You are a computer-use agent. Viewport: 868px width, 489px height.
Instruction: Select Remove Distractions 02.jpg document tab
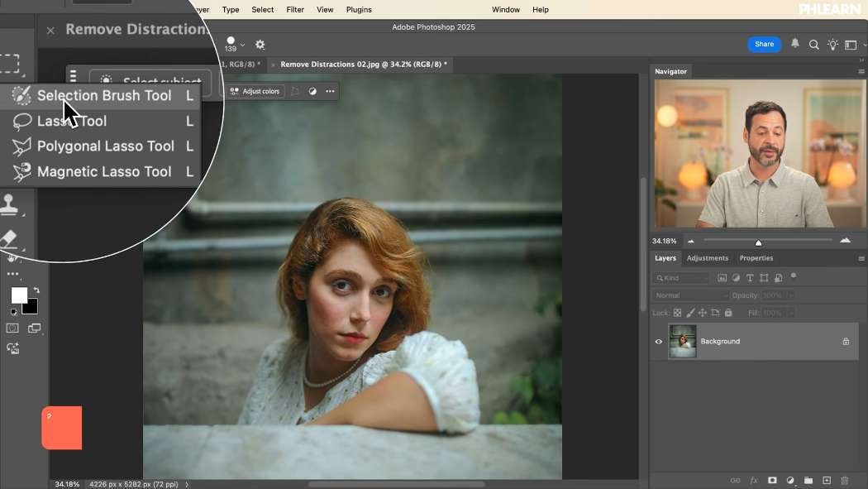click(363, 65)
